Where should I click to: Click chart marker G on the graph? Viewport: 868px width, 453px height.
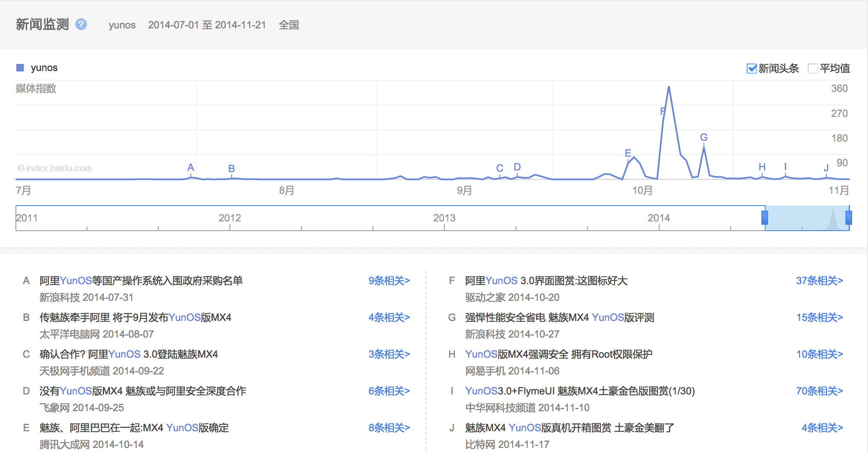click(704, 137)
